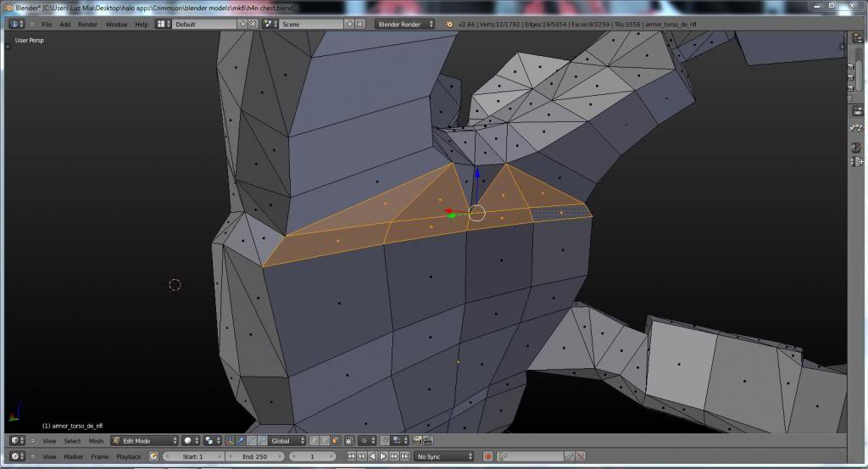
Task: Click the Scene name field
Action: (x=312, y=24)
